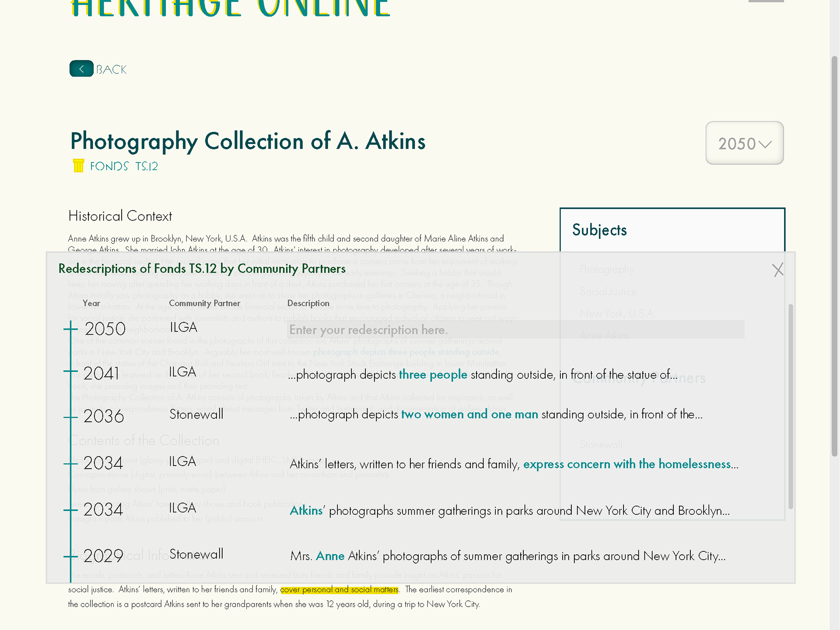The height and width of the screenshot is (630, 840).
Task: Click the highlighted 'Anne' in the 2029 row
Action: coord(330,556)
